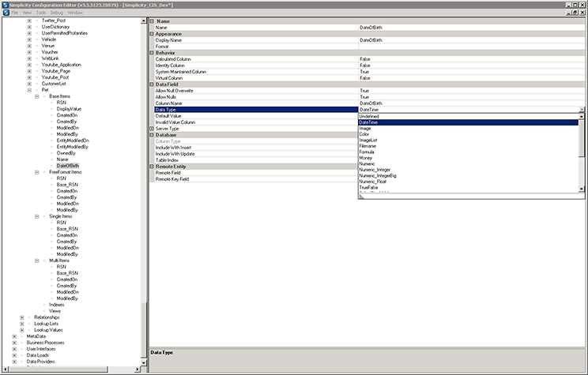The image size is (588, 375).
Task: Collapse the Pet tree node
Action: tap(29, 90)
